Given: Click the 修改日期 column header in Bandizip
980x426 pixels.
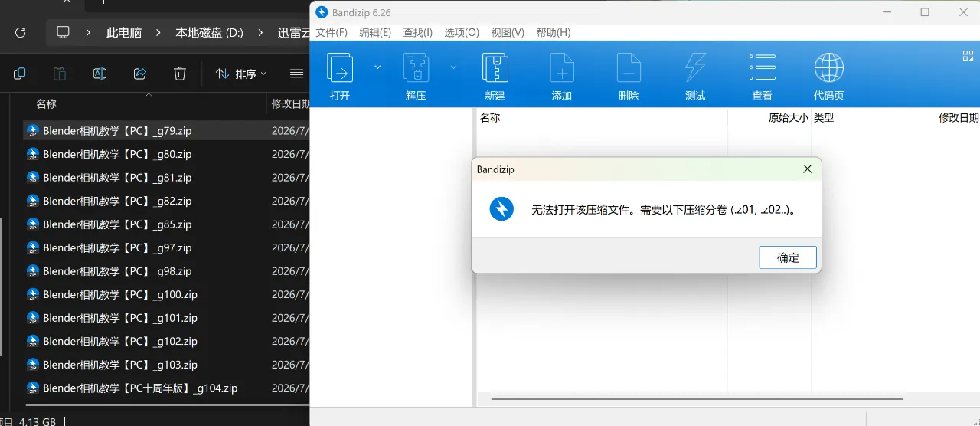Looking at the screenshot, I should click(x=959, y=118).
